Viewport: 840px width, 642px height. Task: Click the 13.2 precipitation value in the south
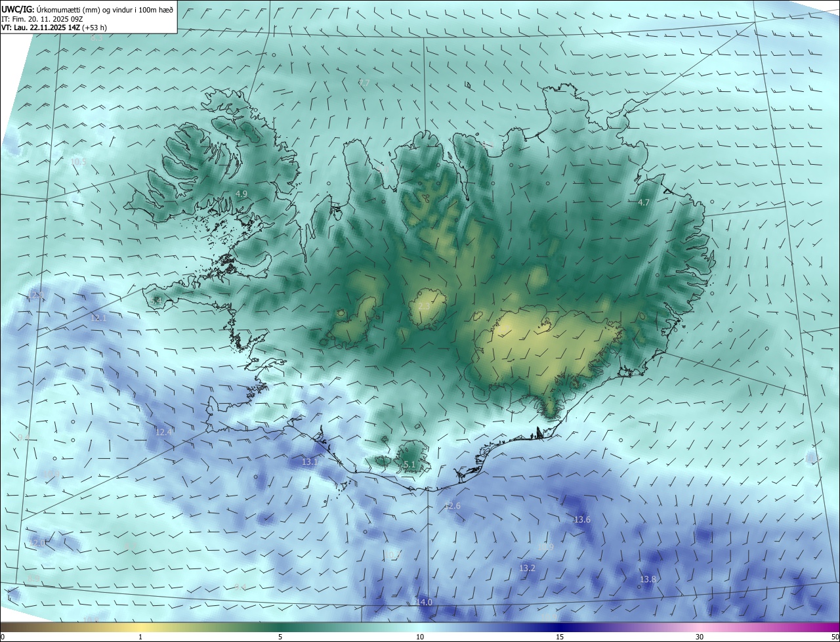[527, 568]
